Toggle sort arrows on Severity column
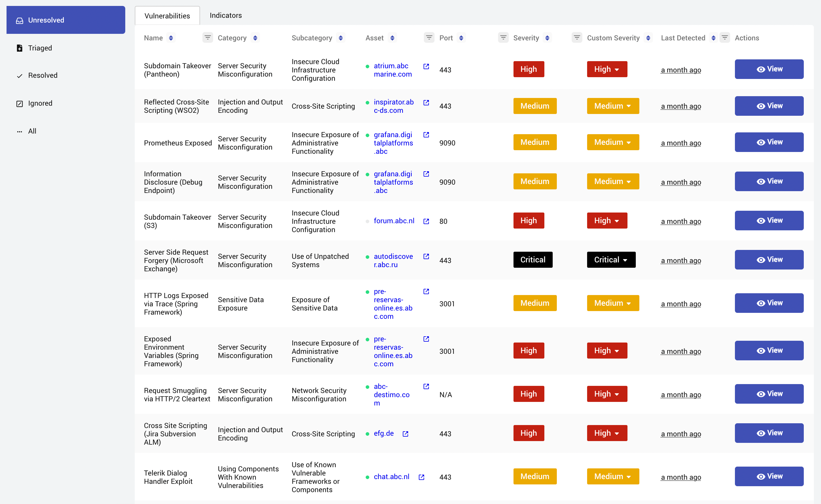Image resolution: width=821 pixels, height=504 pixels. pos(547,38)
